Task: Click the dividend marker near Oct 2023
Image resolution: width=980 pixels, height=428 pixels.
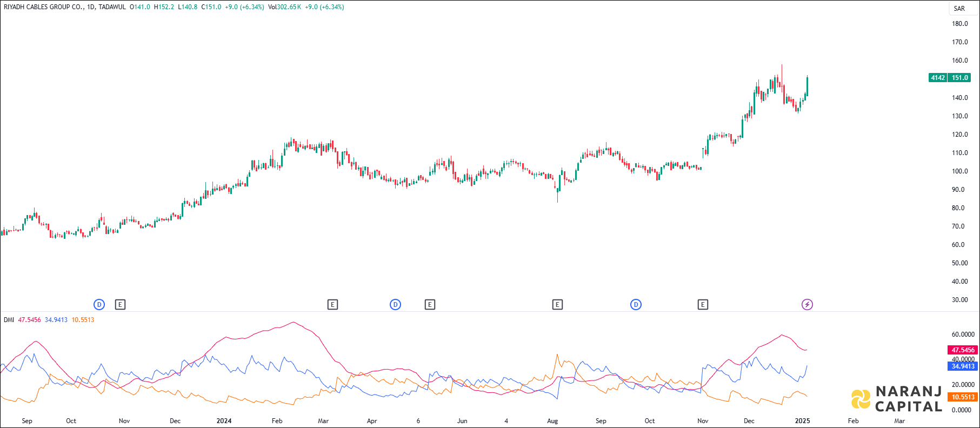Action: coord(99,305)
